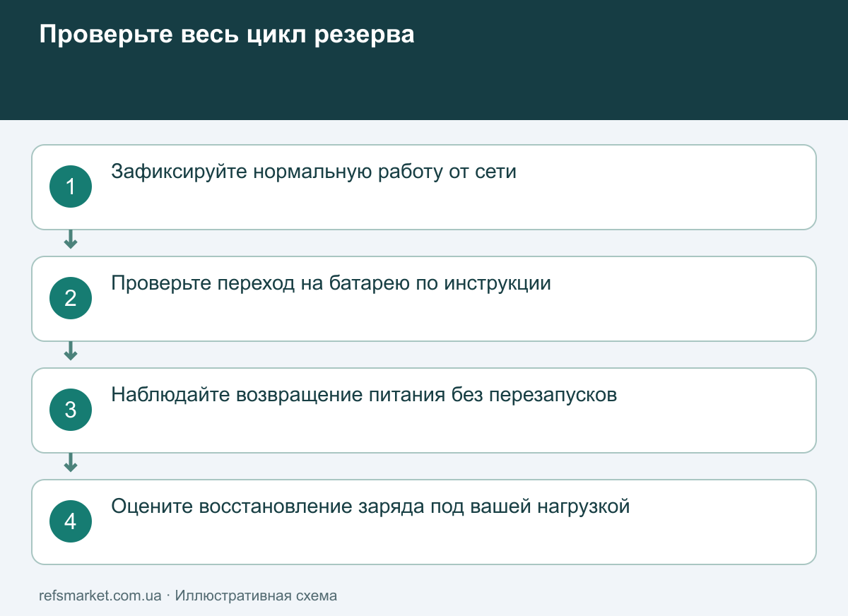This screenshot has width=848, height=616.
Task: Click the footer text 'refsmarket.com.ua'
Action: tap(100, 596)
